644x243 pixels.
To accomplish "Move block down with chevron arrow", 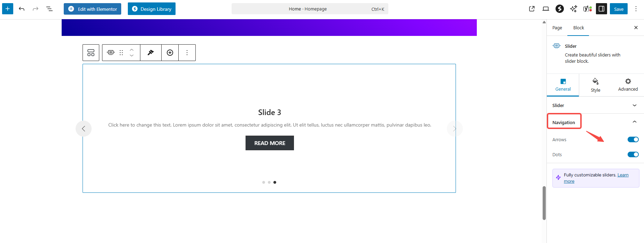I will pos(132,55).
